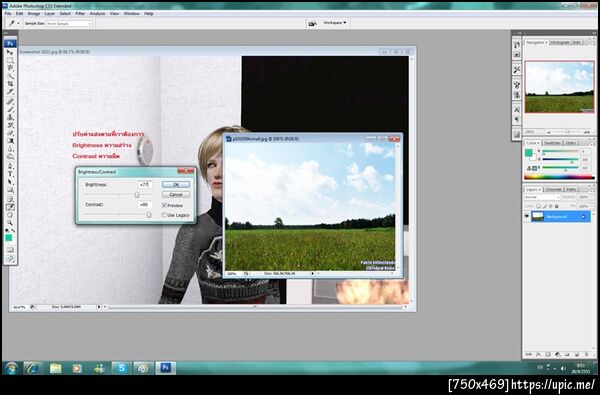Select the Zoom tool
The height and width of the screenshot is (395, 600).
(x=10, y=223)
